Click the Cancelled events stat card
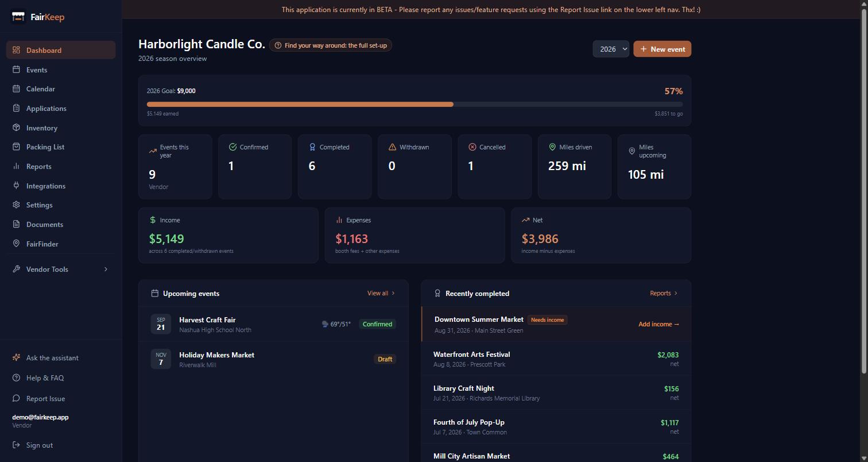 (x=495, y=167)
